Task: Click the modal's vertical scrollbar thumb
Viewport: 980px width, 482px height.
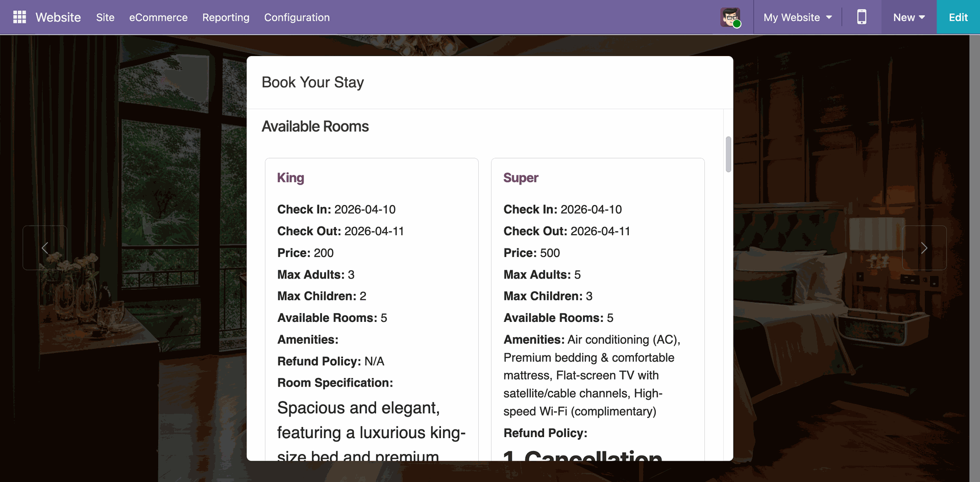Action: (728, 155)
